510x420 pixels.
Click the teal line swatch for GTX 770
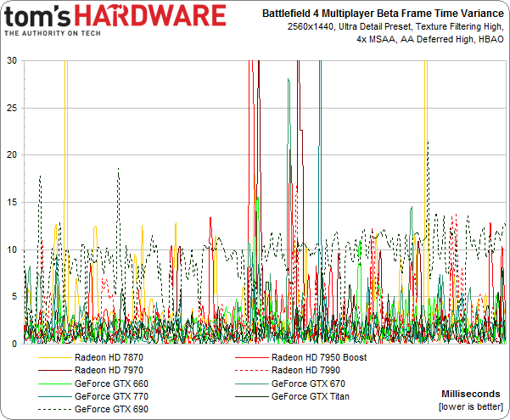point(54,397)
